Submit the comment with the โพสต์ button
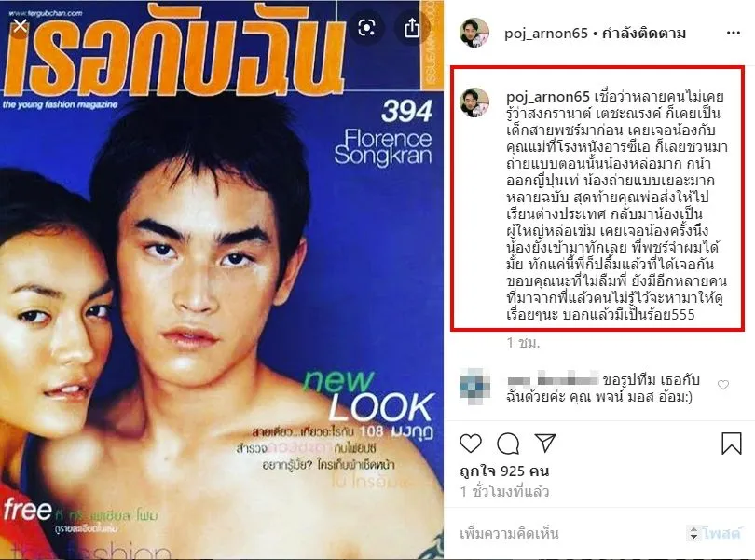This screenshot has width=755, height=560. coord(721,534)
